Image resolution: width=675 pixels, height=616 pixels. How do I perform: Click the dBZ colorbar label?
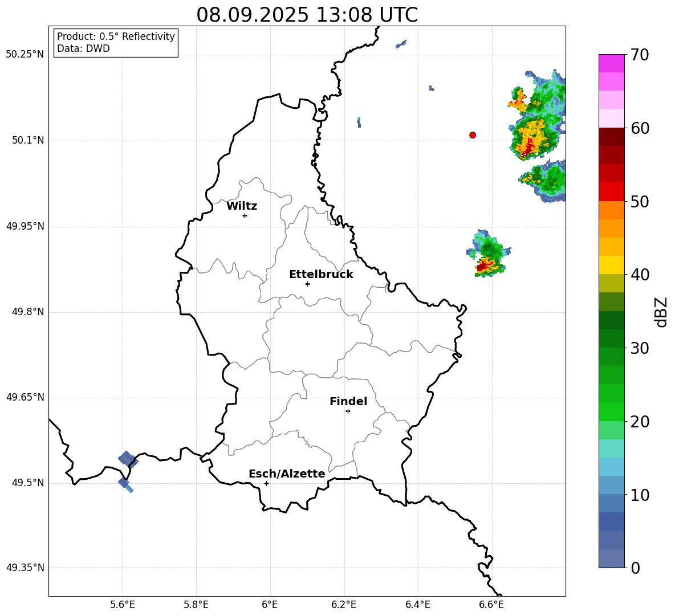pyautogui.click(x=661, y=312)
